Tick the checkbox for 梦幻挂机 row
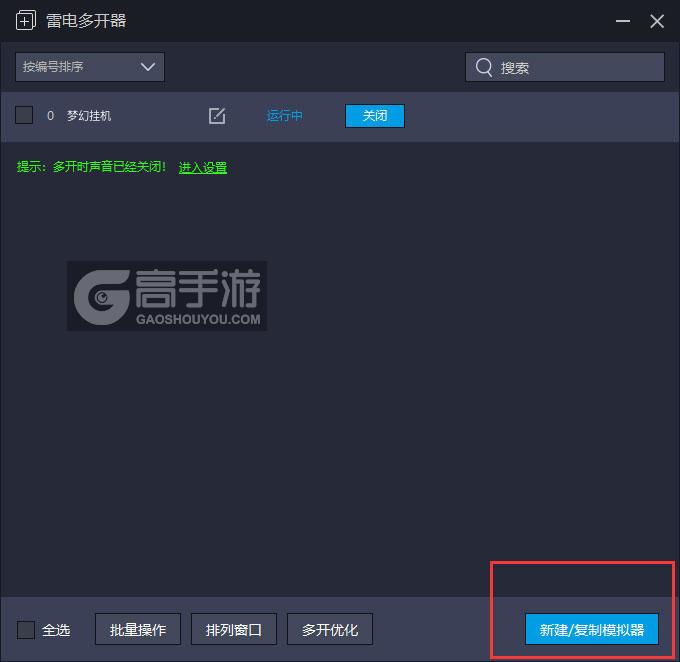 point(24,115)
